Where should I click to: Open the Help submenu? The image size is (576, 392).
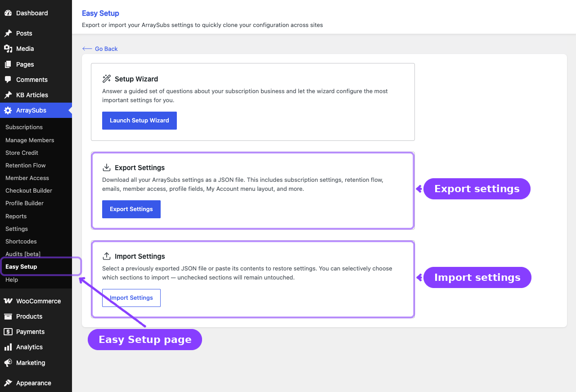point(36,279)
